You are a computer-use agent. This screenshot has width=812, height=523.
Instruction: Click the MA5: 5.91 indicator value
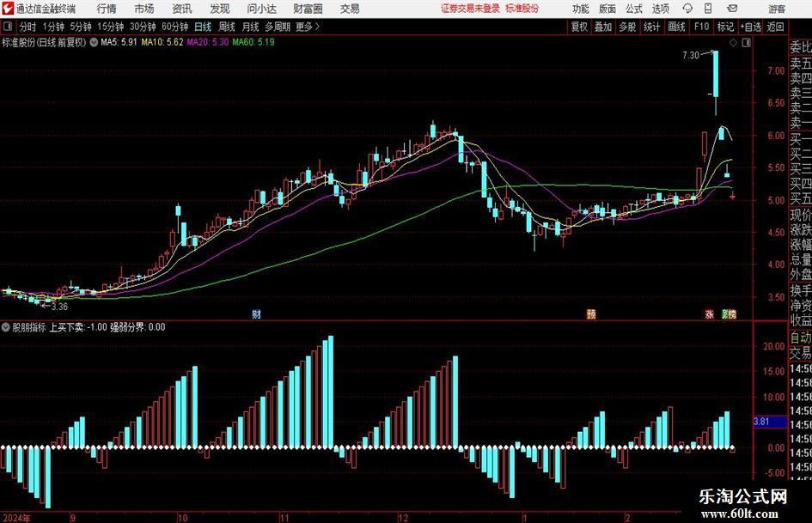point(119,42)
